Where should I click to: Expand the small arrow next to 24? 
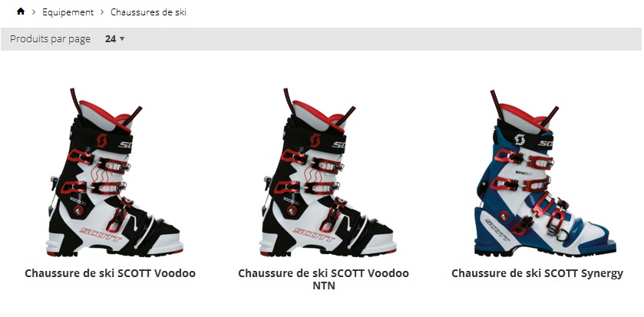tap(121, 39)
